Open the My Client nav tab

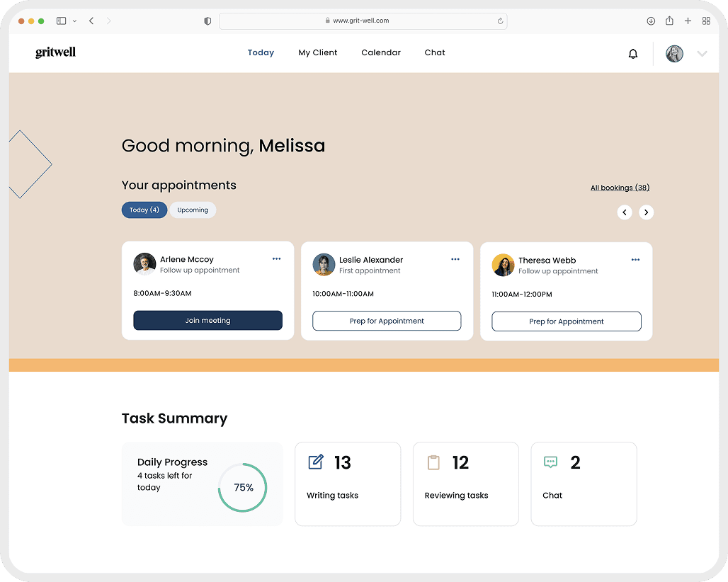tap(317, 52)
